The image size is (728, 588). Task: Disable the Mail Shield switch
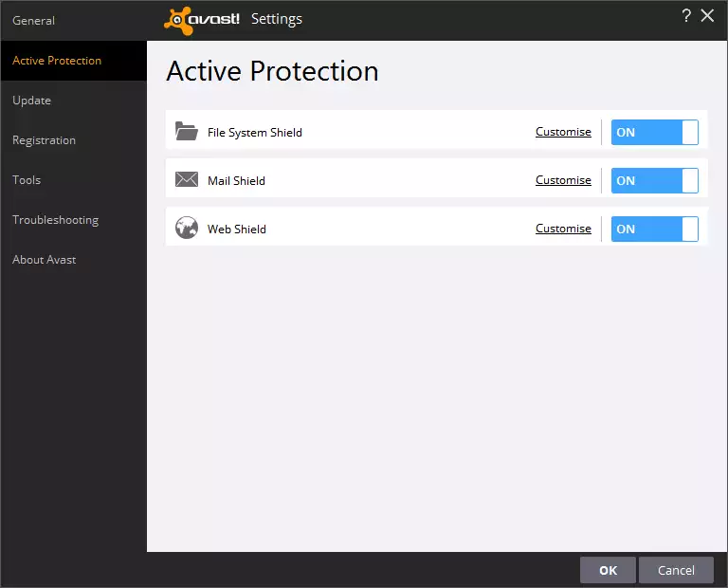click(x=654, y=180)
